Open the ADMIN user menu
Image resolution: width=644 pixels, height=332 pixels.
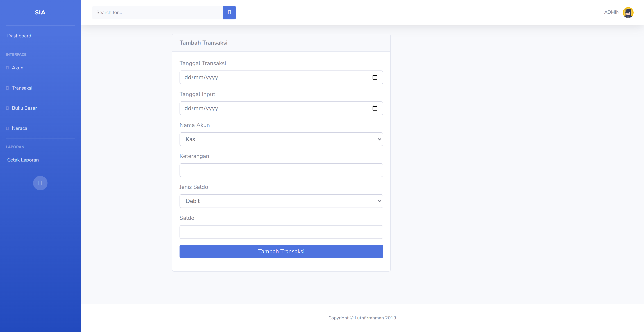pos(611,12)
